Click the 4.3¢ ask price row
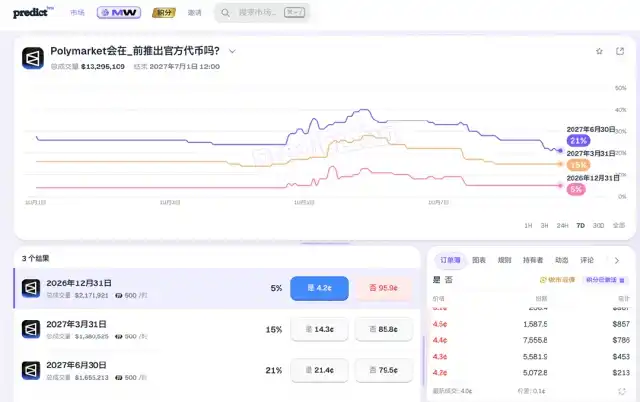The height and width of the screenshot is (402, 640). [531, 357]
